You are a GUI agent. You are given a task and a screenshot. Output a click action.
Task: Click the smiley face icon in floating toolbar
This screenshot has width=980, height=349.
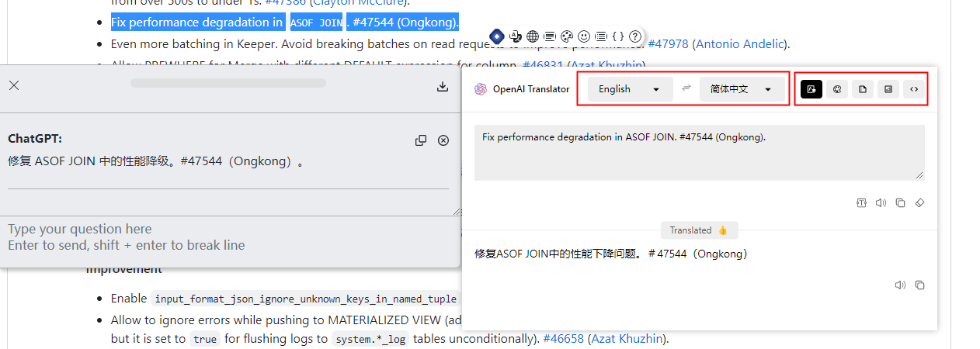584,36
